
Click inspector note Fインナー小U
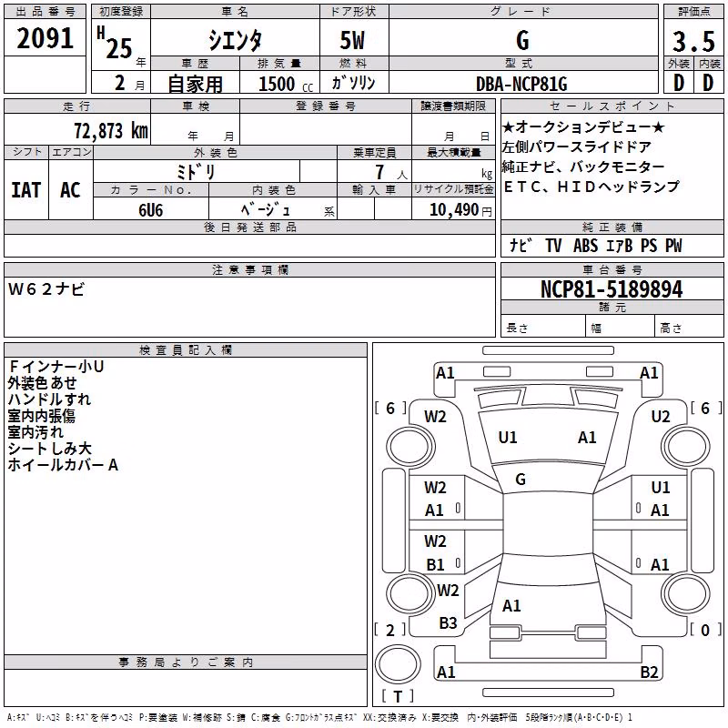click(56, 367)
